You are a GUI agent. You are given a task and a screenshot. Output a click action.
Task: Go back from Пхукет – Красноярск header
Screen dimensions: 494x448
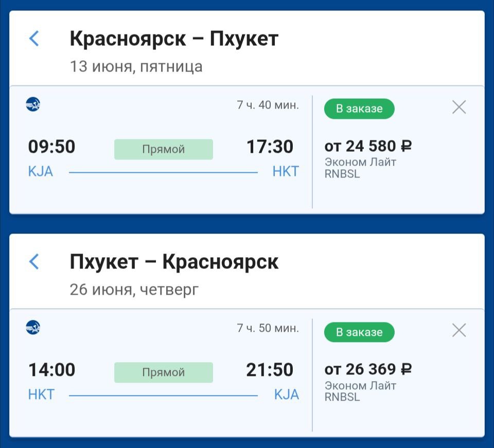(x=34, y=262)
